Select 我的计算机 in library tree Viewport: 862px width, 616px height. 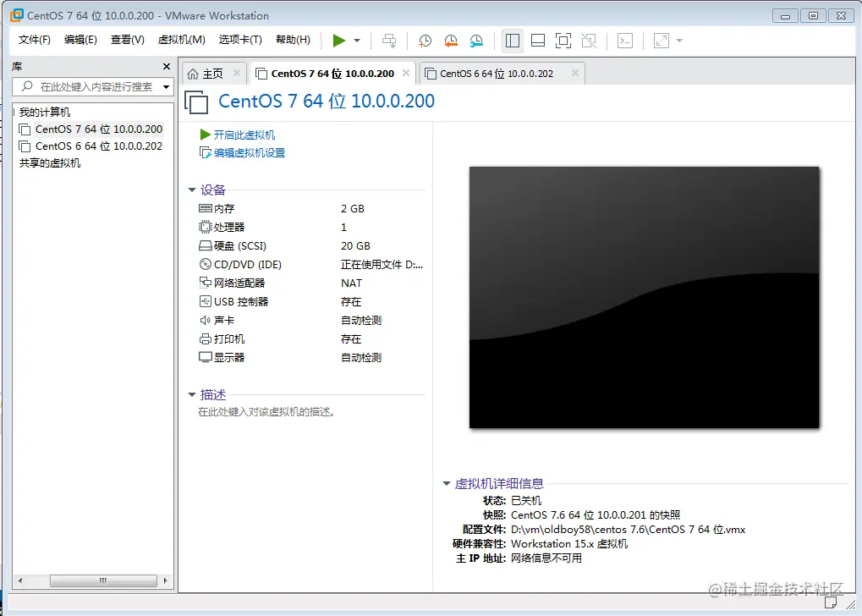click(x=45, y=113)
